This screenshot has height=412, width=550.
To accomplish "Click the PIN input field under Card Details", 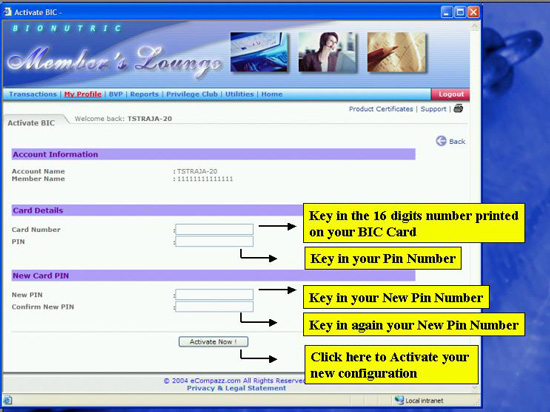I will (214, 241).
